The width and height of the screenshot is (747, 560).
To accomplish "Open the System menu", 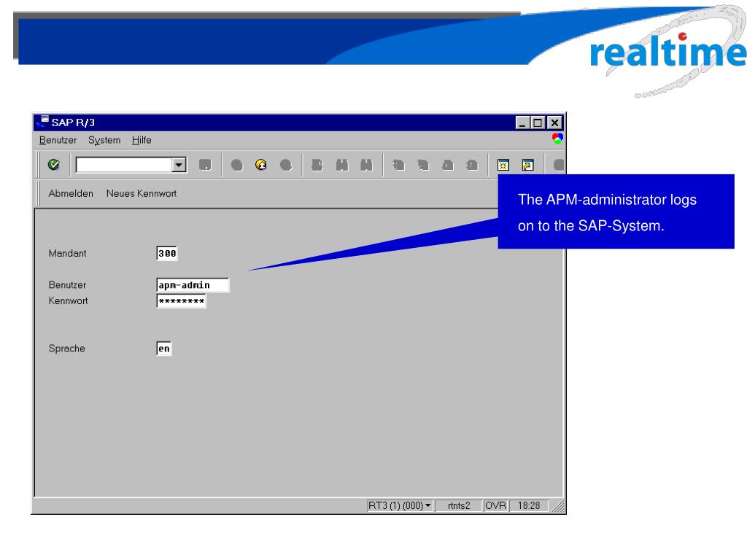I will pos(104,140).
